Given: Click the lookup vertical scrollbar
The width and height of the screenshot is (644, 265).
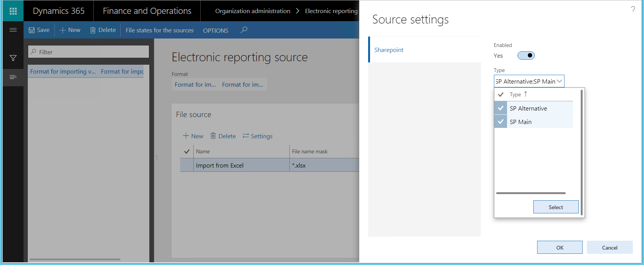Looking at the screenshot, I should (581, 152).
